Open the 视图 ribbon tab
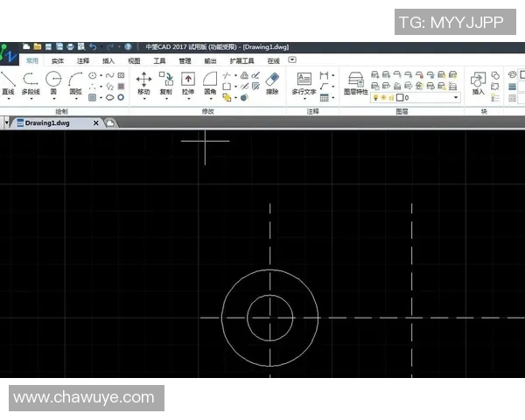 point(134,61)
